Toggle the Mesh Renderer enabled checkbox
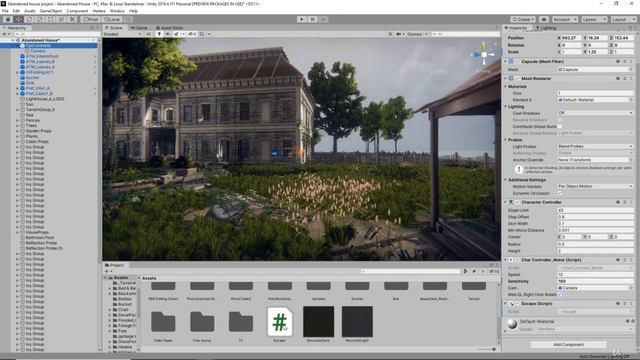The height and width of the screenshot is (360, 640). 517,78
